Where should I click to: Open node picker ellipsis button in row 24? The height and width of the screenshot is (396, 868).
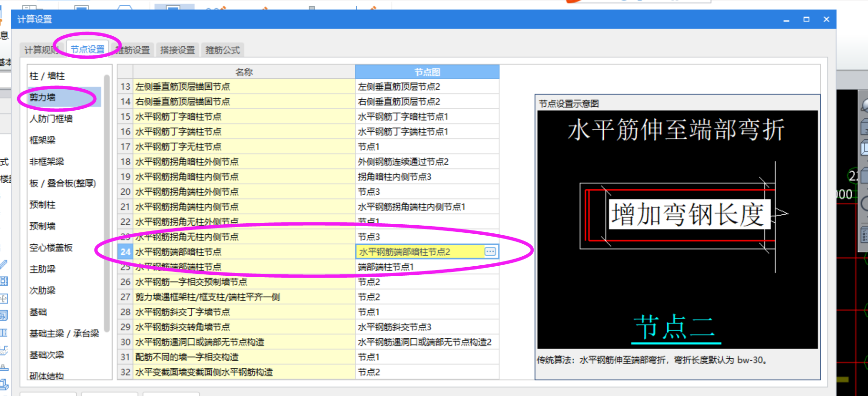click(490, 251)
